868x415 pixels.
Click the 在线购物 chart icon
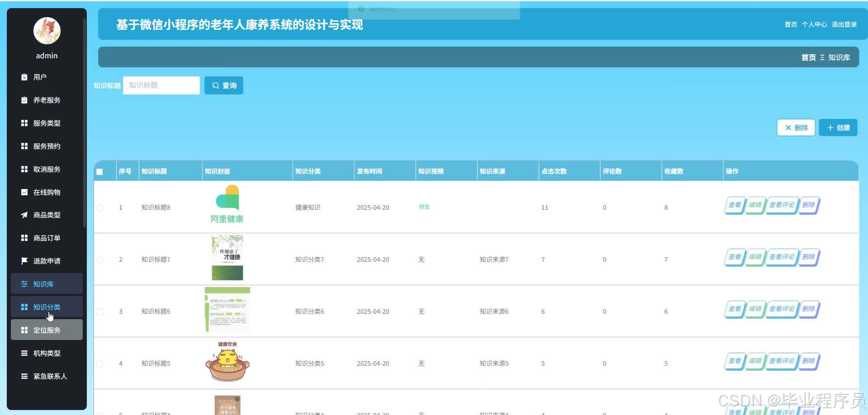tap(24, 192)
